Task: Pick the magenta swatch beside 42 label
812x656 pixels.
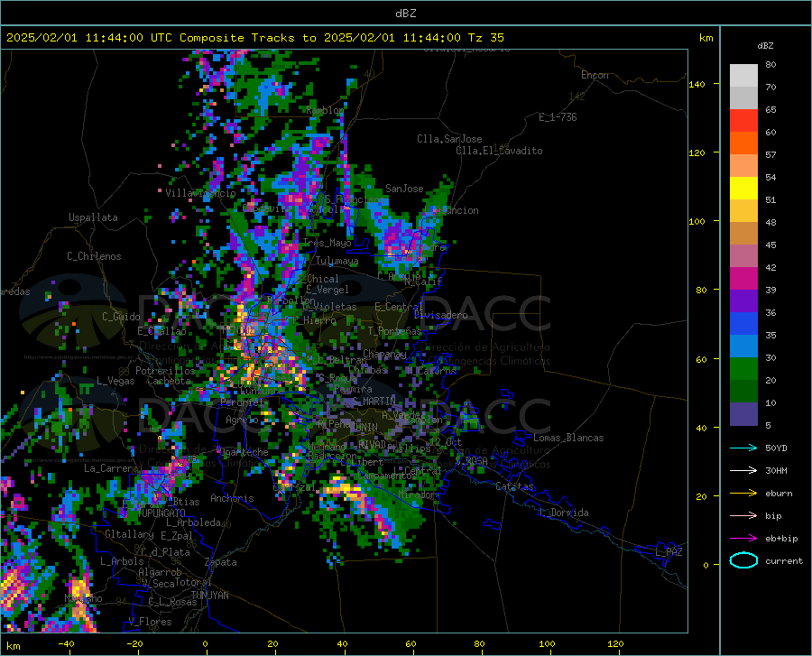Action: (x=743, y=279)
